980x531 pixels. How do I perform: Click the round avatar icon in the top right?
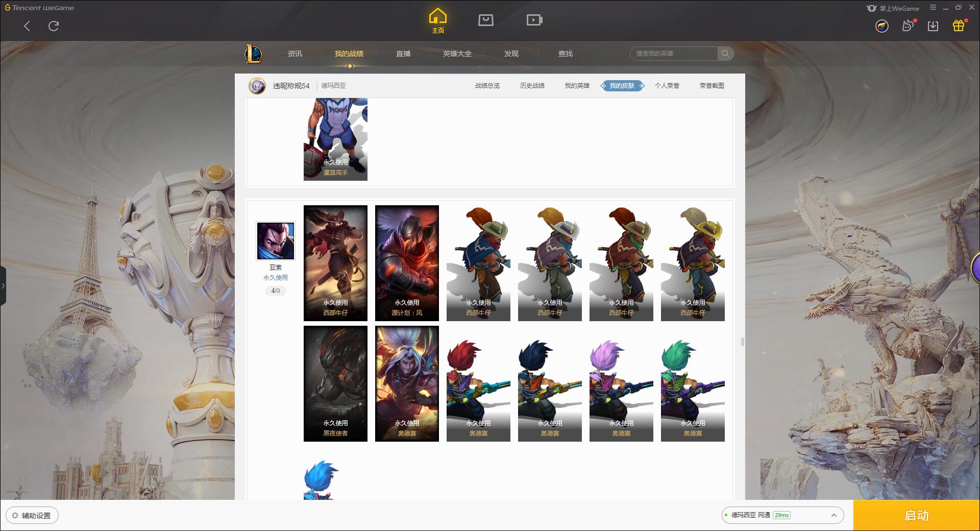[881, 26]
